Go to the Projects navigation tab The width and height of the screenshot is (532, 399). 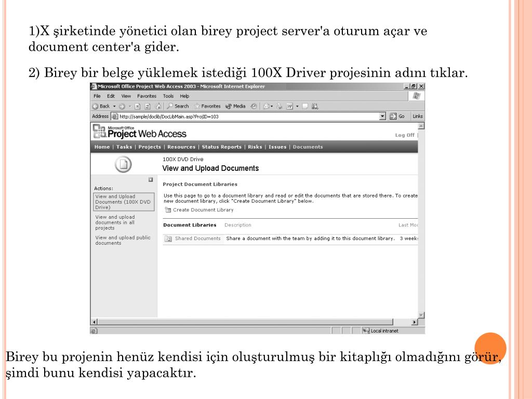pos(150,147)
